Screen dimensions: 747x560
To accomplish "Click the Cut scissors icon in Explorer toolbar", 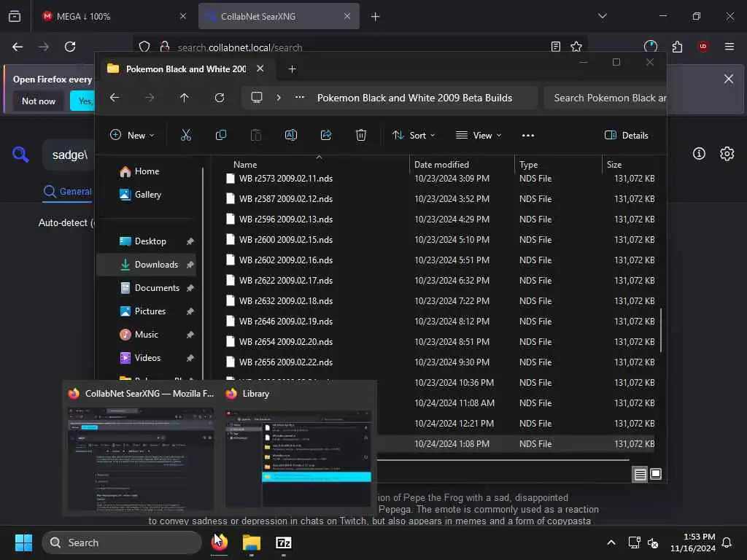I will 186,135.
